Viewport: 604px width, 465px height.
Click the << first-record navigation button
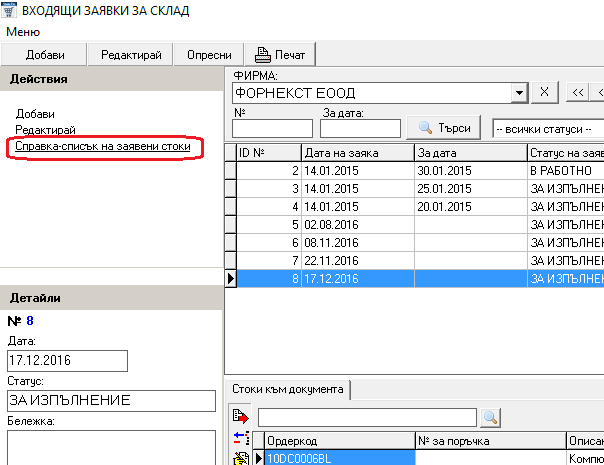click(577, 92)
